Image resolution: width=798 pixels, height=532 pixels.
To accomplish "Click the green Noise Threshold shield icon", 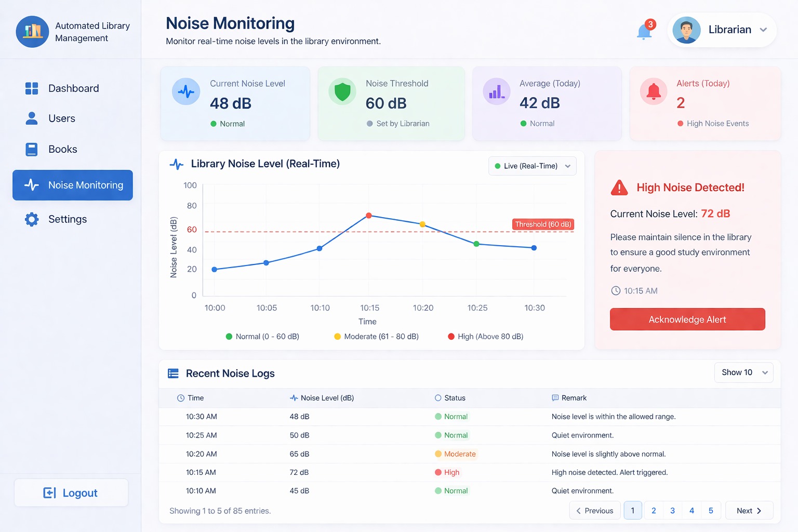I will [x=342, y=92].
